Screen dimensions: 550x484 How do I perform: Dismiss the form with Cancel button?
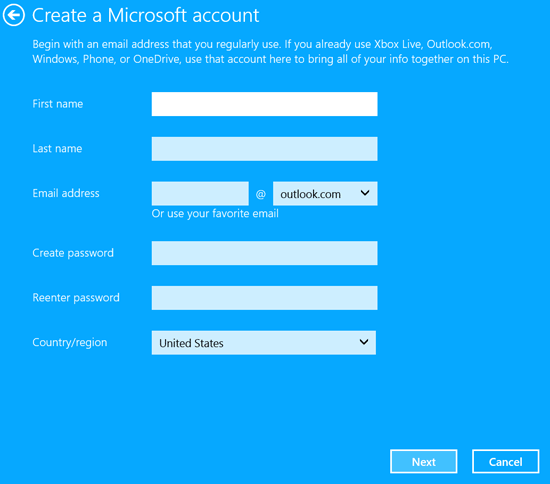point(505,462)
